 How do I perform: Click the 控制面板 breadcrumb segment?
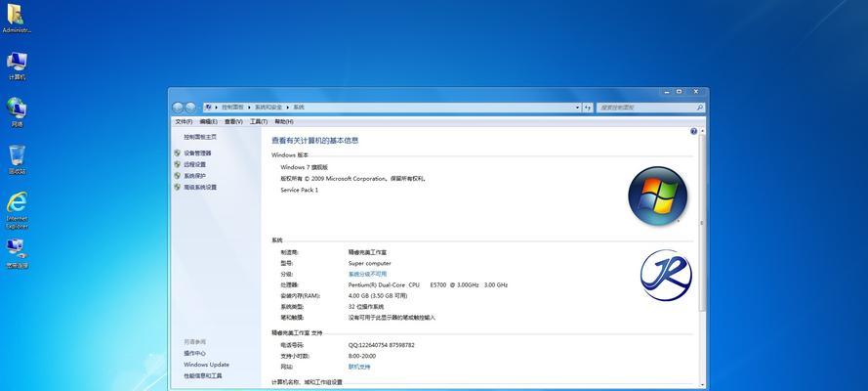pos(233,108)
